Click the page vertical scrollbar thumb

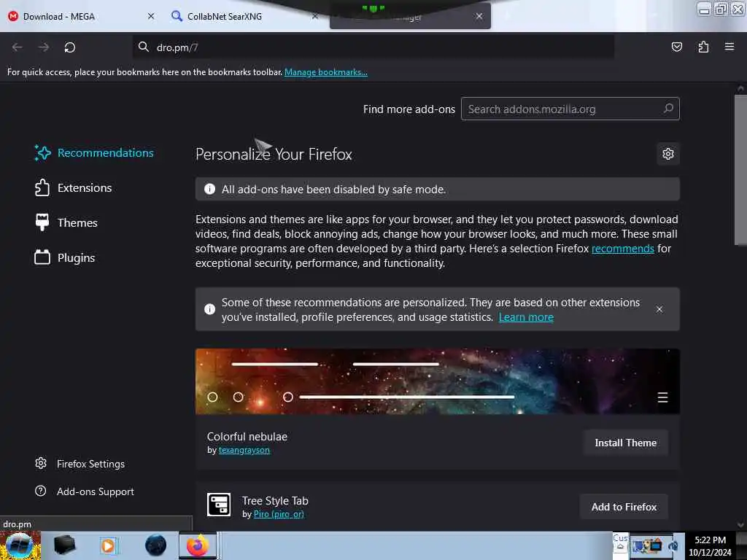coord(740,170)
